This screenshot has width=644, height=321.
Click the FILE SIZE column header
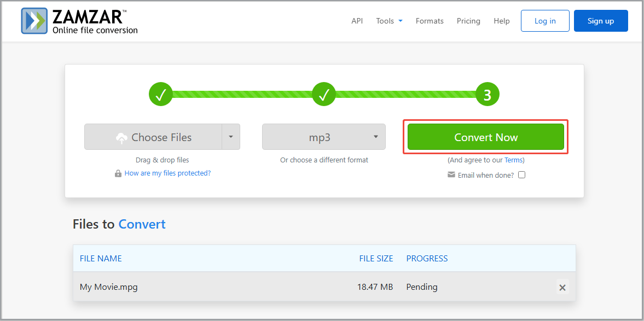376,259
